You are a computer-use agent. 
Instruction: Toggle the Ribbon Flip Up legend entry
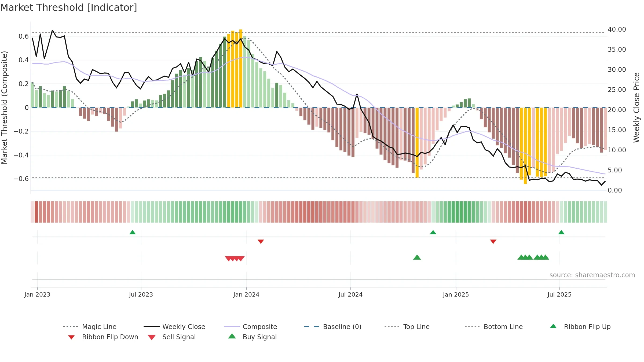click(580, 327)
